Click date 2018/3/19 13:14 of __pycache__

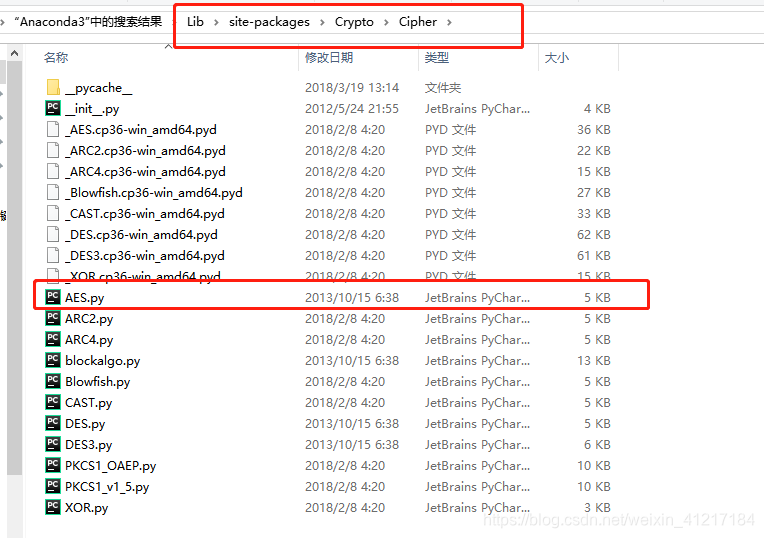pos(352,88)
